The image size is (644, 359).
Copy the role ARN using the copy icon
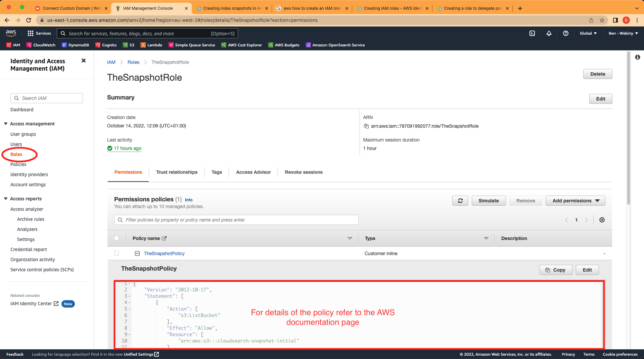pyautogui.click(x=366, y=126)
